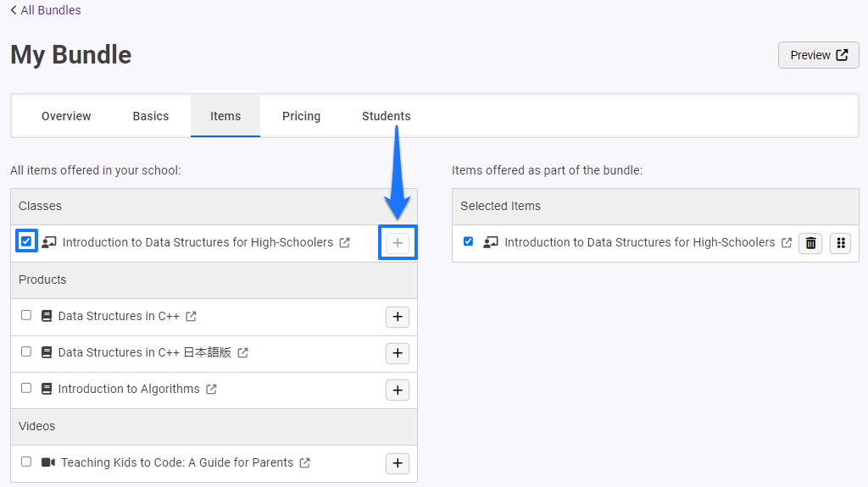Select the Items tab
The image size is (868, 487).
click(225, 116)
